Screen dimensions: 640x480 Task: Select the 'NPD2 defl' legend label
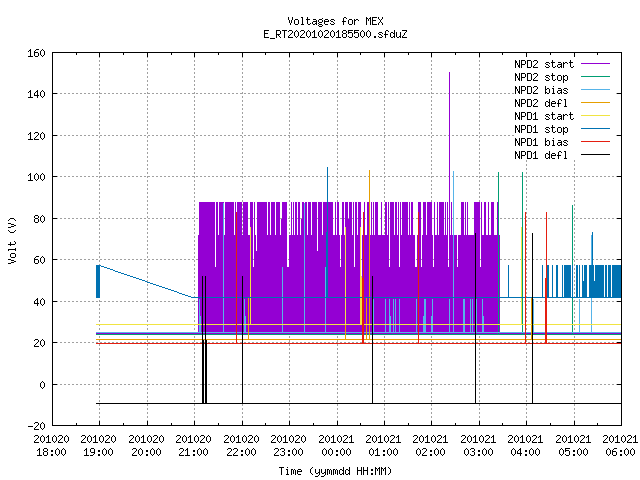(541, 103)
